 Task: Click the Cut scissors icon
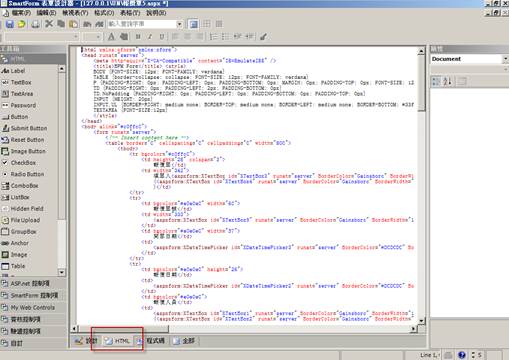coord(49,24)
